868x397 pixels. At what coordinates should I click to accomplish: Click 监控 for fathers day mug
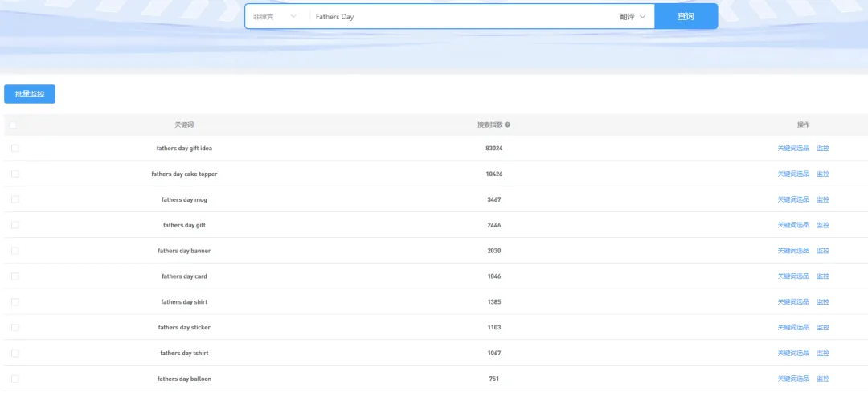tap(823, 199)
